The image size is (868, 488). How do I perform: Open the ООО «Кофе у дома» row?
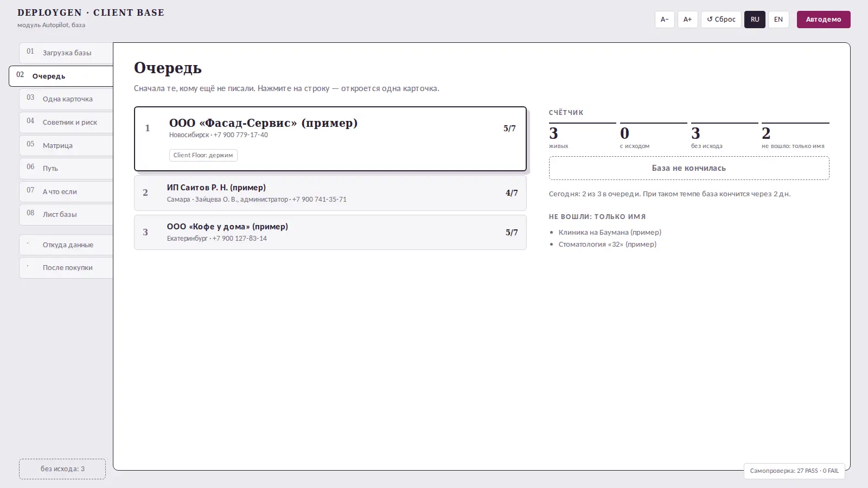tap(330, 232)
